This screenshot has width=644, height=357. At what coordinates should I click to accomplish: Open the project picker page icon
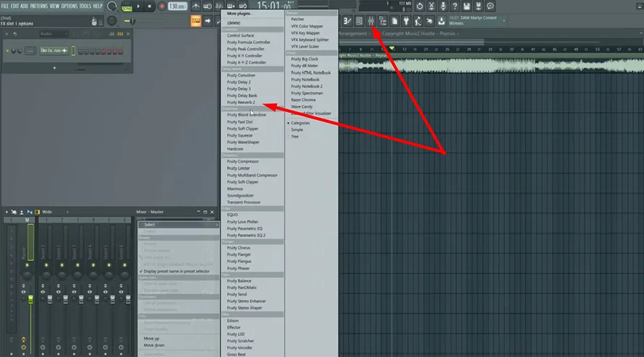394,21
